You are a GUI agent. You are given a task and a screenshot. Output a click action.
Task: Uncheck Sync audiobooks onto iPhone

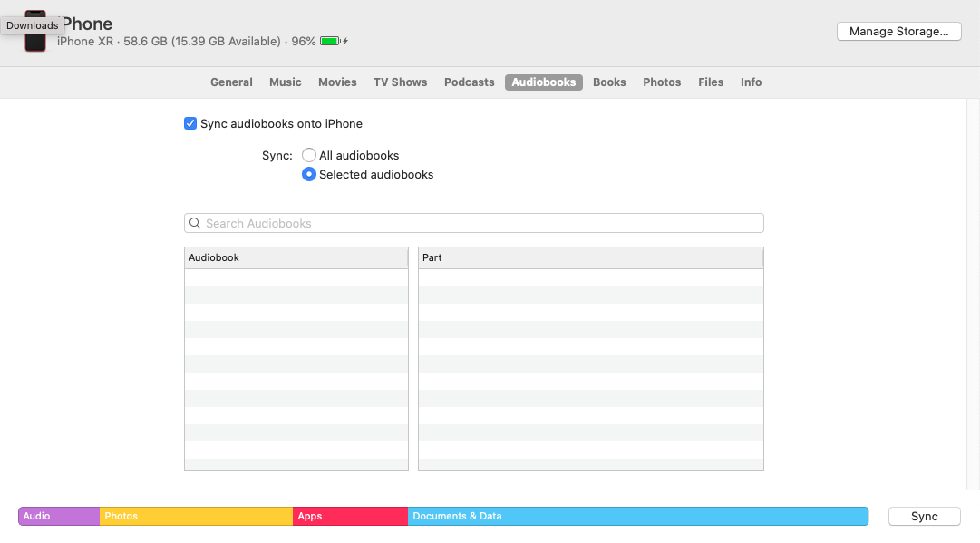[x=190, y=123]
